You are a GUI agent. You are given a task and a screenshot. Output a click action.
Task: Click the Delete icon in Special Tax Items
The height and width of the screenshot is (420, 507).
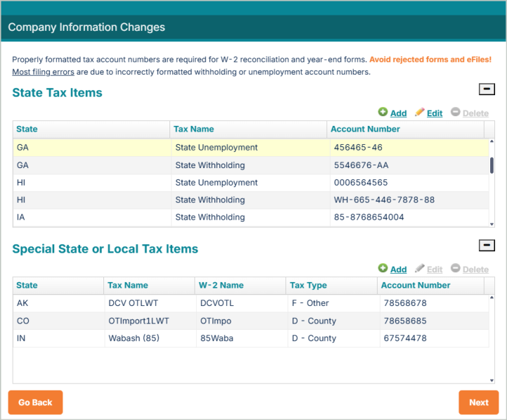[456, 269]
